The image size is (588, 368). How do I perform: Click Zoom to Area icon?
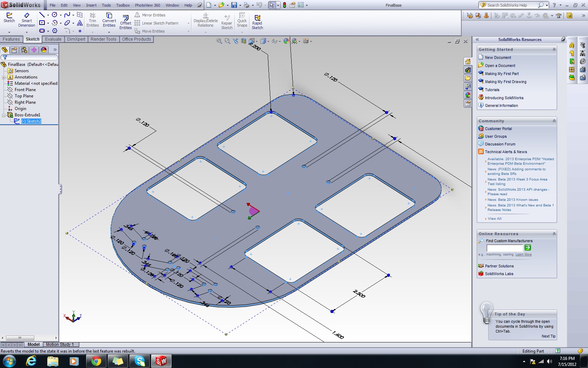(x=227, y=41)
